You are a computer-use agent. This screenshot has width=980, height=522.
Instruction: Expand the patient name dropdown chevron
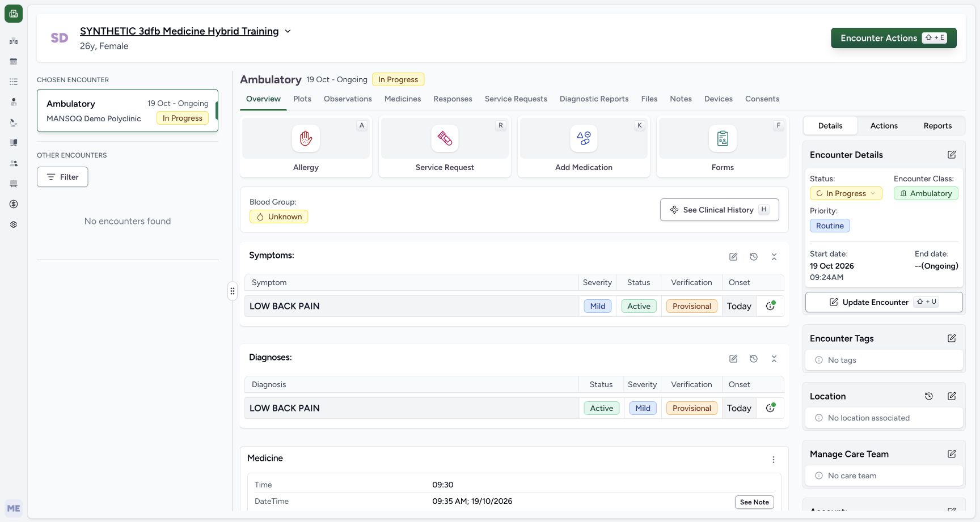288,31
